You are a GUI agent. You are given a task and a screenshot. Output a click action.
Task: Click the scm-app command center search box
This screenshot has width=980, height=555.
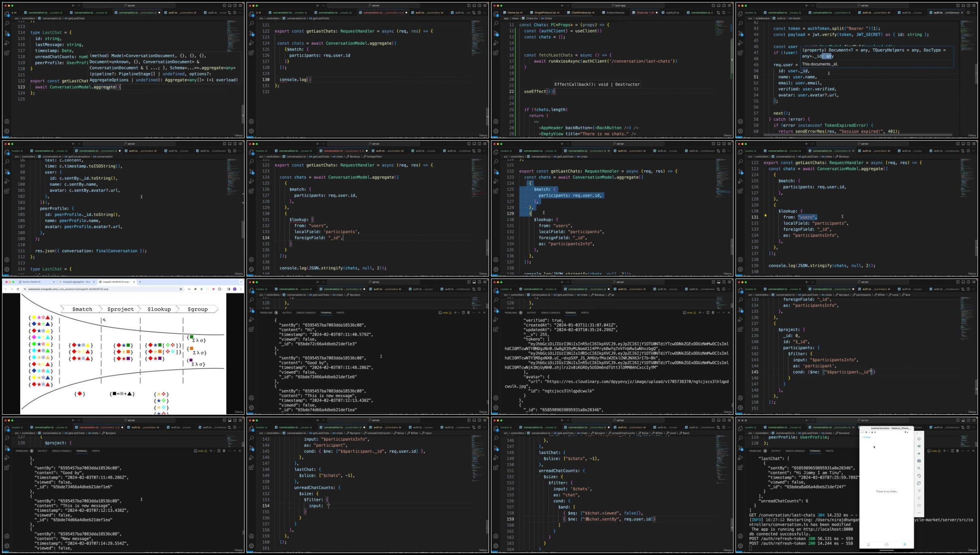coord(618,6)
